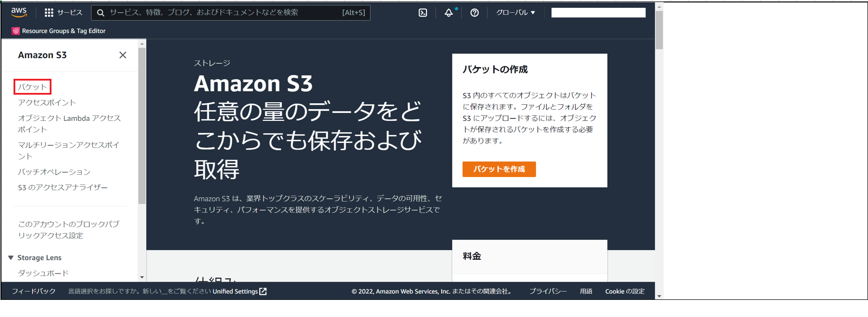Click the AWS logo home icon

(19, 12)
